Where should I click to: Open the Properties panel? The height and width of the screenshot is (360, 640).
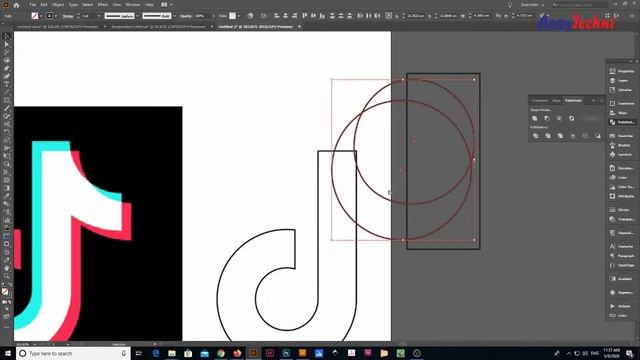click(622, 71)
